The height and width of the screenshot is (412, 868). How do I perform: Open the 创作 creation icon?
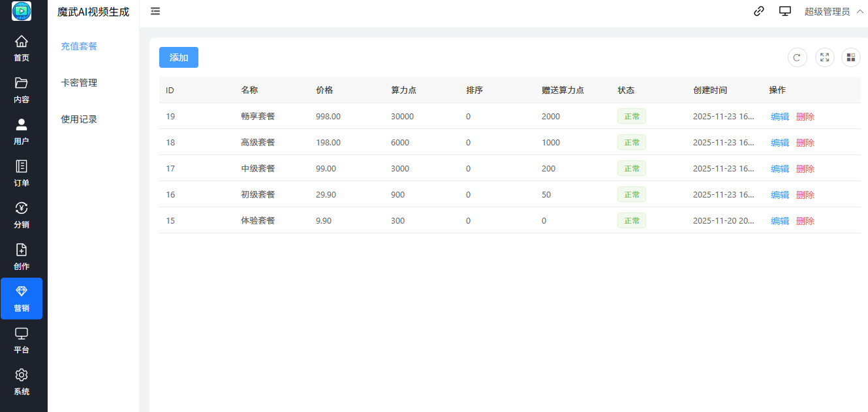22,250
